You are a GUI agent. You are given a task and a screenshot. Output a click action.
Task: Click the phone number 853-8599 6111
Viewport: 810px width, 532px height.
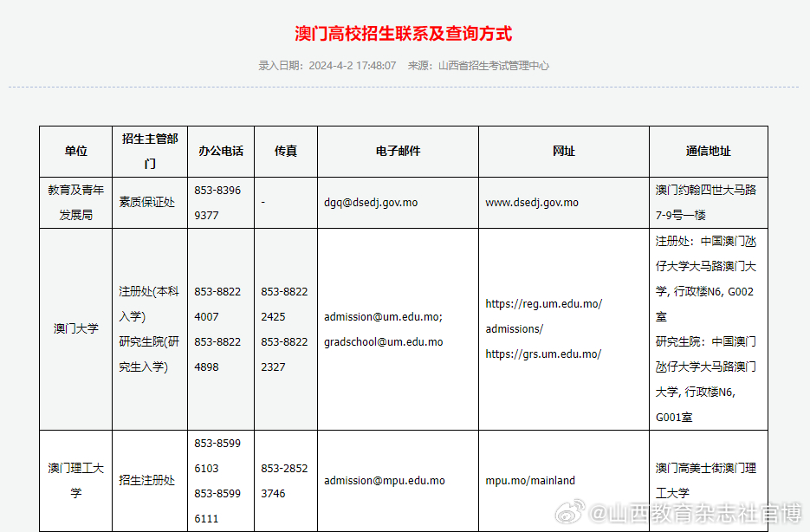tap(217, 506)
